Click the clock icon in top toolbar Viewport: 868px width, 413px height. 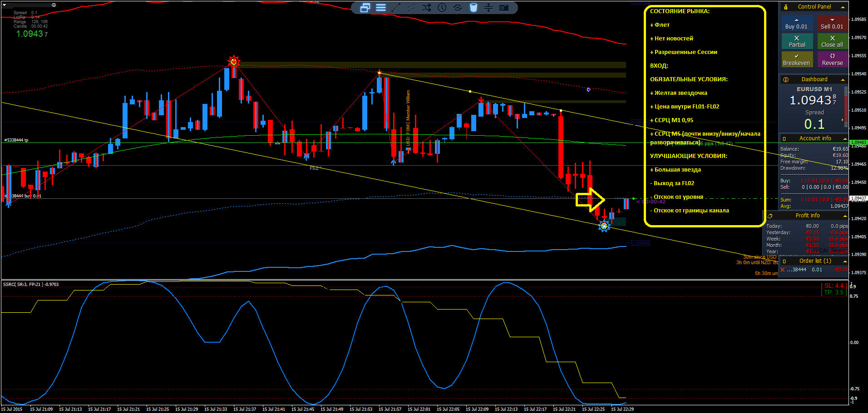coord(442,8)
